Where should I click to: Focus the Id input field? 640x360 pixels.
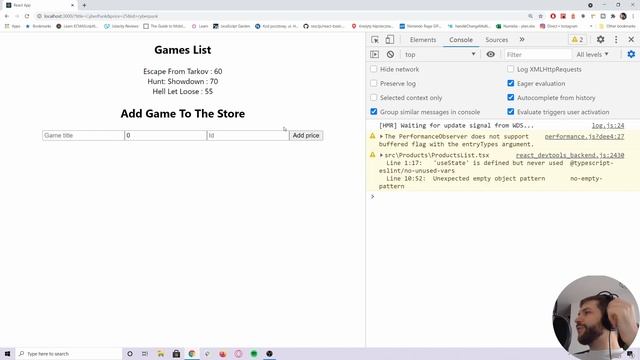(248, 136)
